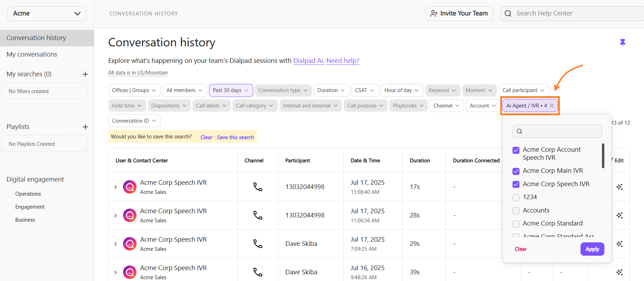Image resolution: width=644 pixels, height=281 pixels.
Task: Open the Conversation ID filter
Action: (134, 121)
